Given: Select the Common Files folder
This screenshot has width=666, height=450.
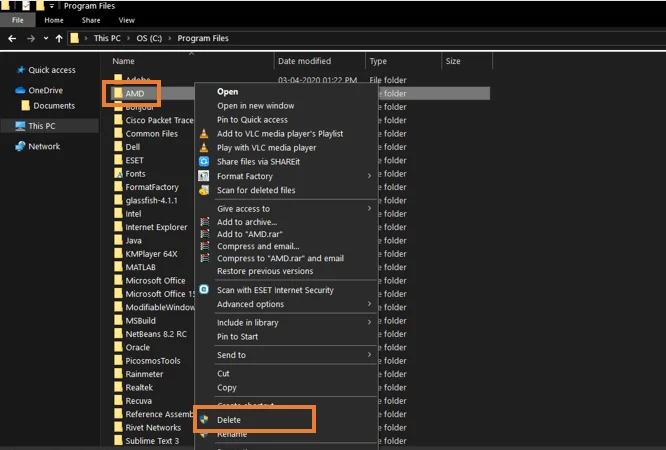Looking at the screenshot, I should tap(152, 134).
